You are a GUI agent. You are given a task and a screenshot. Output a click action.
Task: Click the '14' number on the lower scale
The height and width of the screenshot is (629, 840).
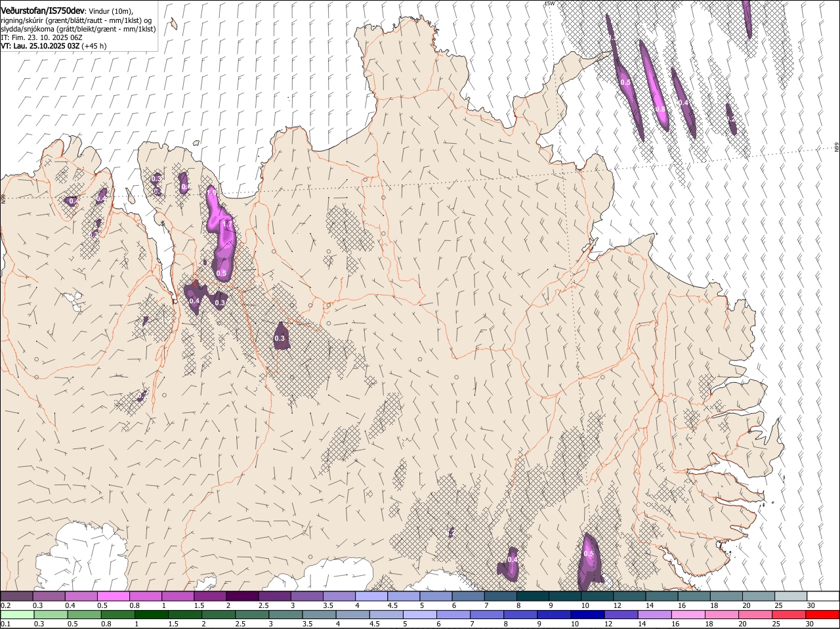tap(642, 624)
